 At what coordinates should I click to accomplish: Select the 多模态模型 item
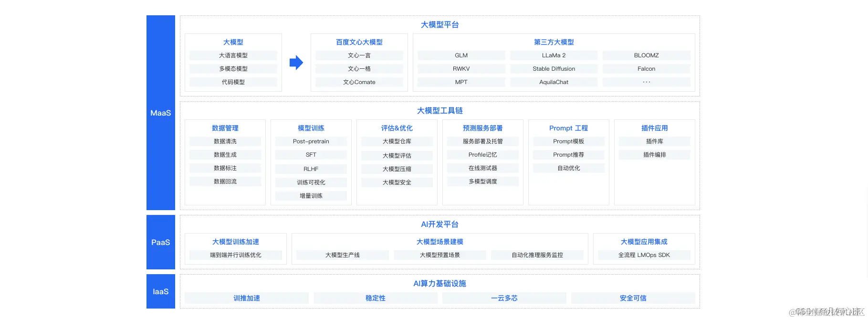[x=233, y=69]
